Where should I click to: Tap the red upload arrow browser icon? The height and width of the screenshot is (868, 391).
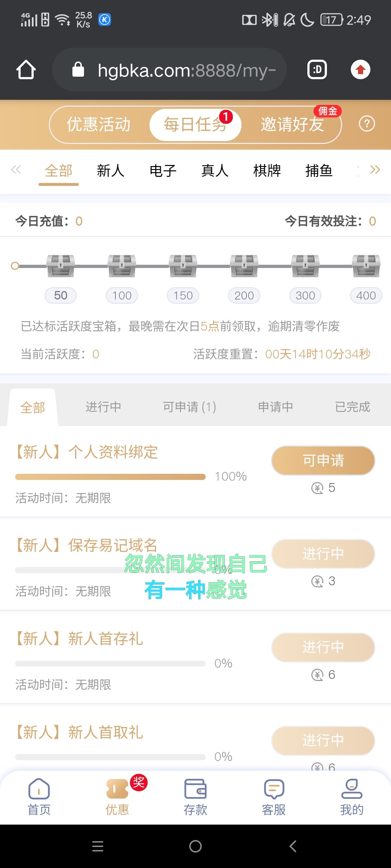tap(360, 69)
